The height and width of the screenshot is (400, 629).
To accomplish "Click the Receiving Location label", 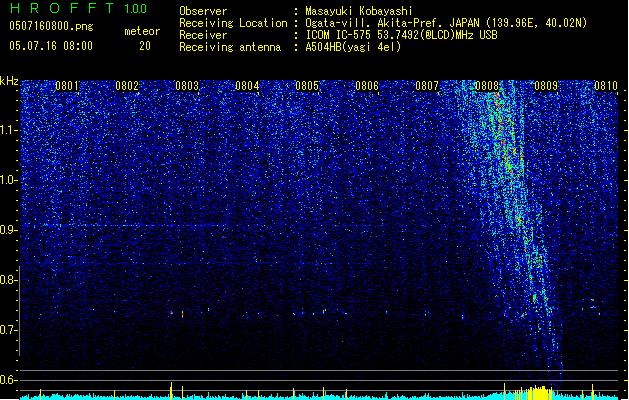I will click(x=233, y=23).
